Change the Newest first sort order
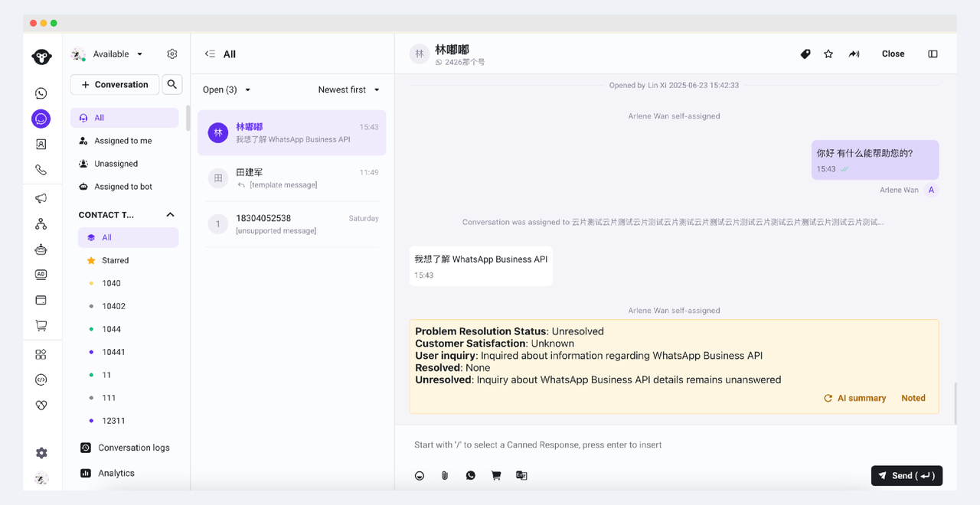This screenshot has width=980, height=505. pos(348,90)
